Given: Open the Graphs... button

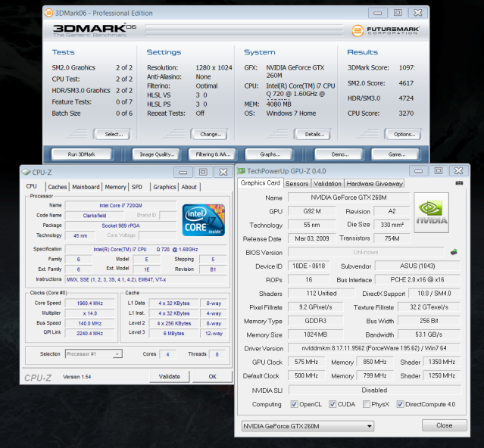Looking at the screenshot, I should 269,154.
